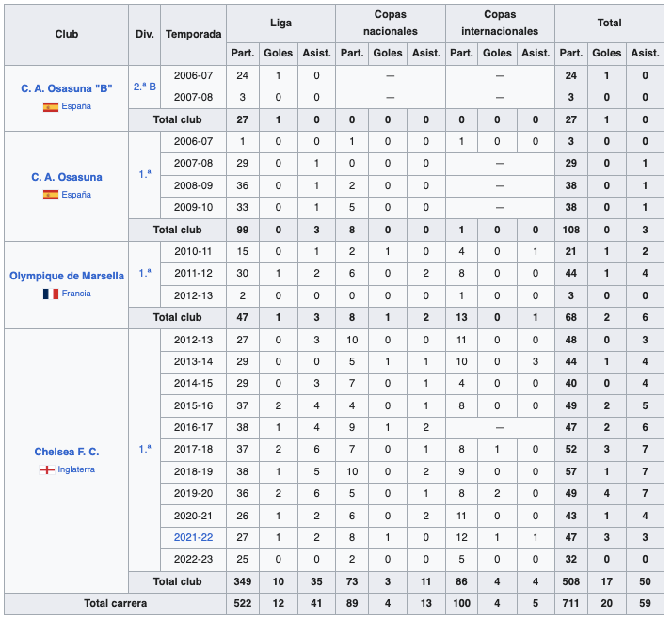The height and width of the screenshot is (620, 672).
Task: Click the Spain flag below C. A. Osasuna
Action: tap(51, 195)
